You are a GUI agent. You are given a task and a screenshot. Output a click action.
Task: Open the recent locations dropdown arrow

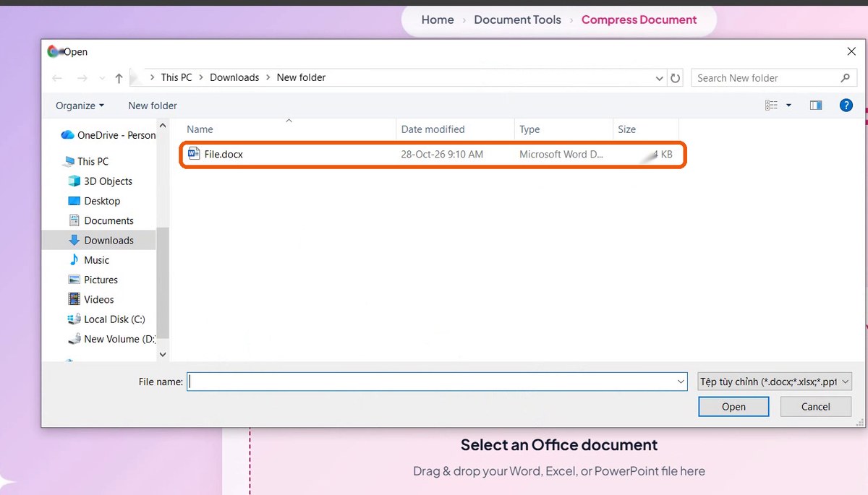pyautogui.click(x=101, y=78)
